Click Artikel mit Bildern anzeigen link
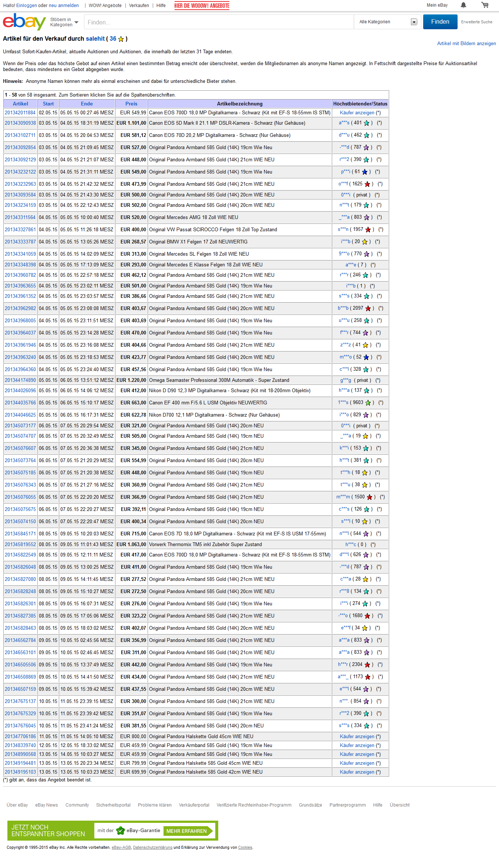The width and height of the screenshot is (499, 868). pos(466,43)
